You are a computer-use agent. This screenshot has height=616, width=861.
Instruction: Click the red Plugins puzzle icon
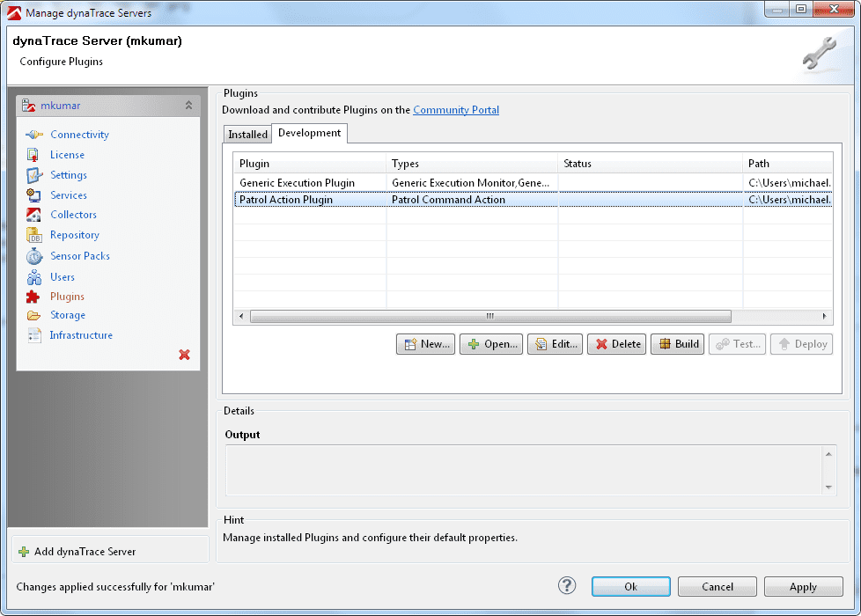pos(33,297)
